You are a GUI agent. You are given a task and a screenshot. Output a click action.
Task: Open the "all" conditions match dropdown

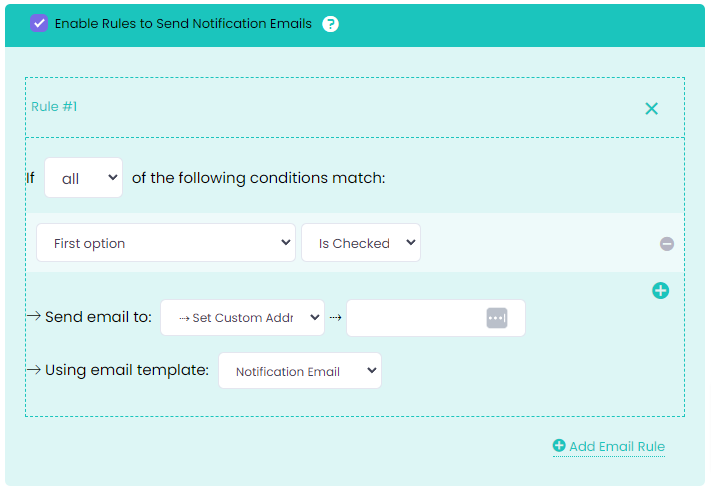(83, 178)
